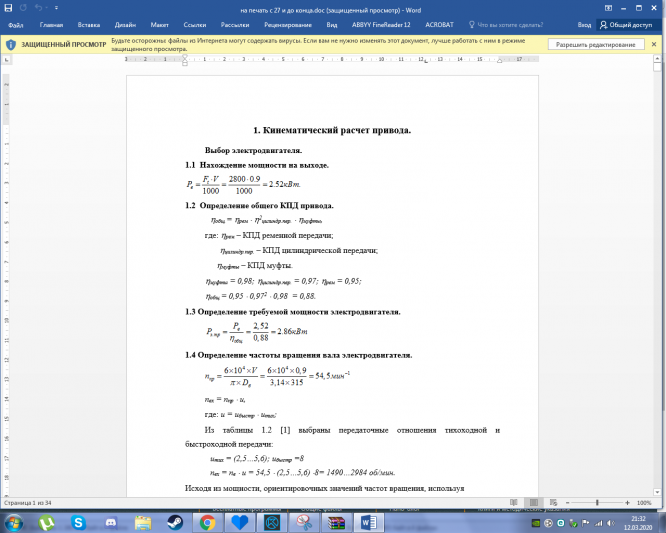
Task: Open Google Chrome from the taskbar
Action: coord(207,522)
